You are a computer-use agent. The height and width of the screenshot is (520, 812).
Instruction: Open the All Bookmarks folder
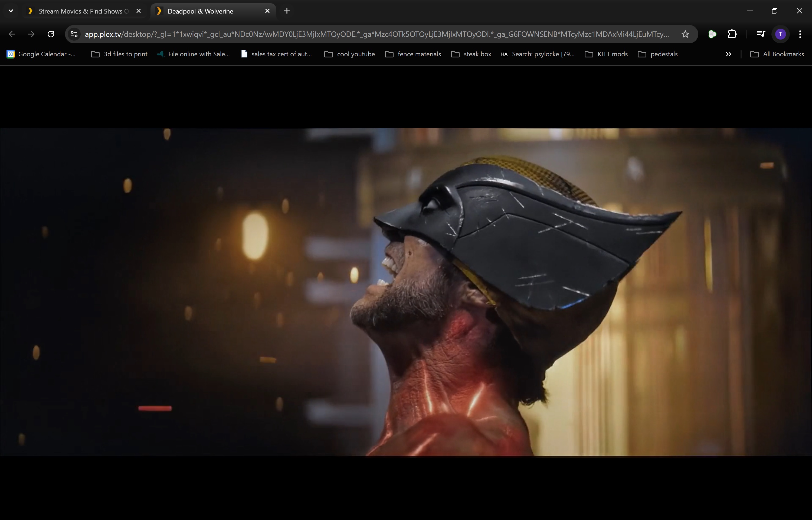point(777,54)
